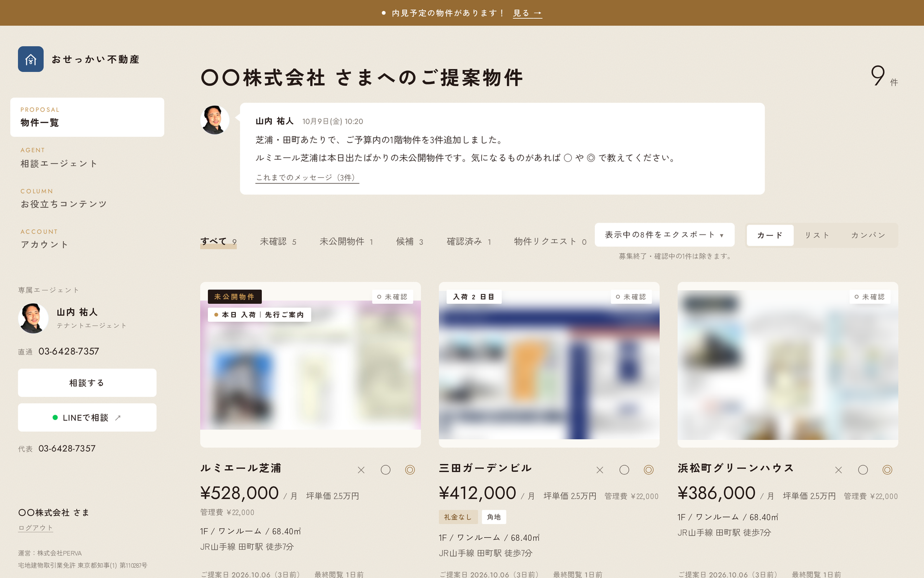Click the ログアウト link
The image size is (924, 578).
point(36,528)
